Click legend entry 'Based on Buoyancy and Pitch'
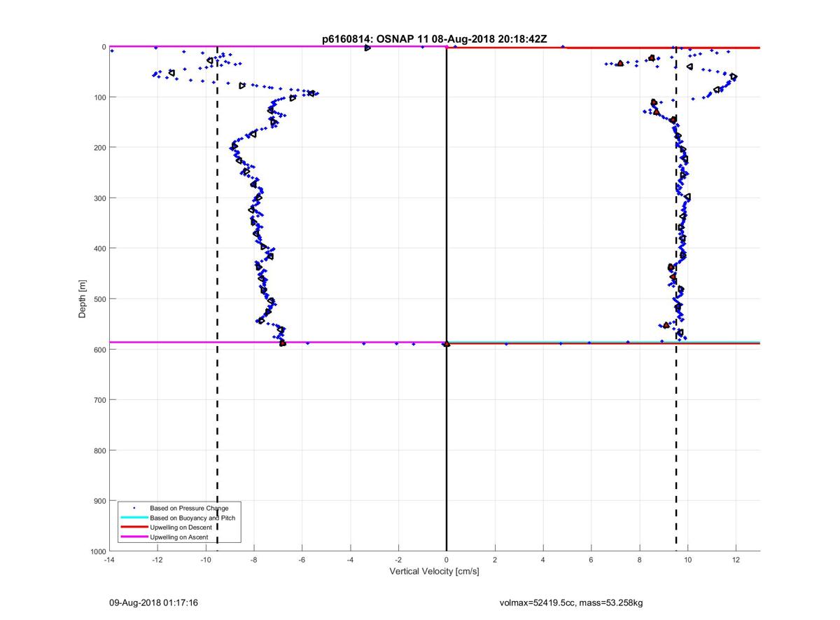840x620 pixels. 192,518
